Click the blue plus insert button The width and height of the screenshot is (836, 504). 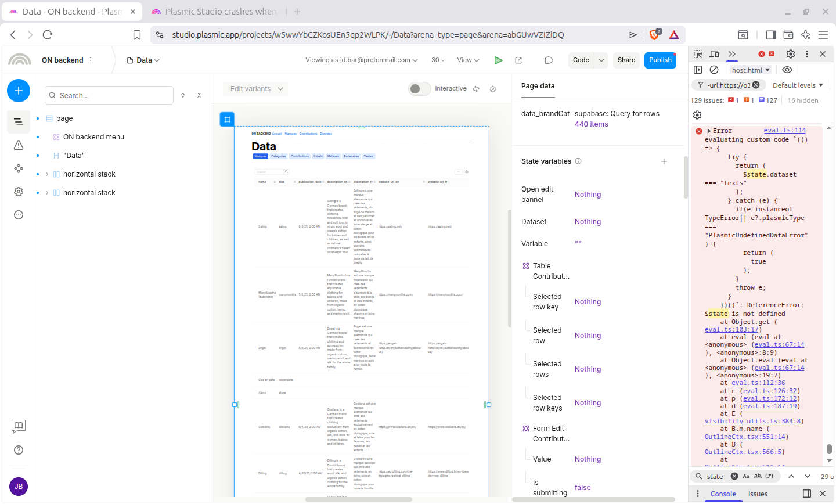pyautogui.click(x=19, y=91)
